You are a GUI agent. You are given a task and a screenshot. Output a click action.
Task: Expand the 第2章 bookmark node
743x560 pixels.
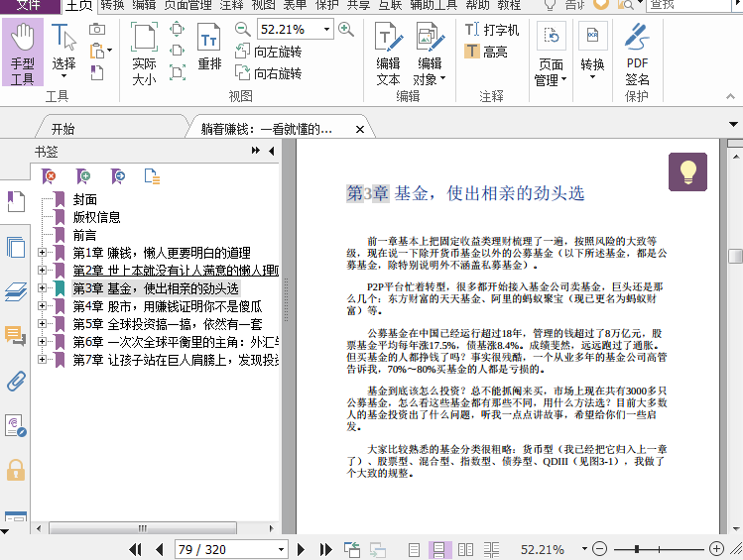tap(42, 270)
